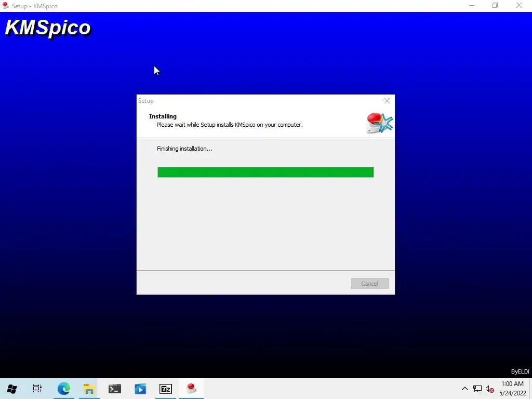Viewport: 532px width, 399px height.
Task: Open the Windows Start menu
Action: (x=12, y=389)
